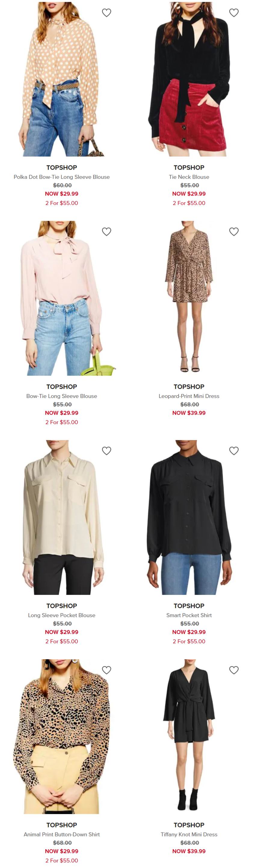Open Smart Pocket Shirt product title
Screen dimensions: 255x868
[x=189, y=615]
